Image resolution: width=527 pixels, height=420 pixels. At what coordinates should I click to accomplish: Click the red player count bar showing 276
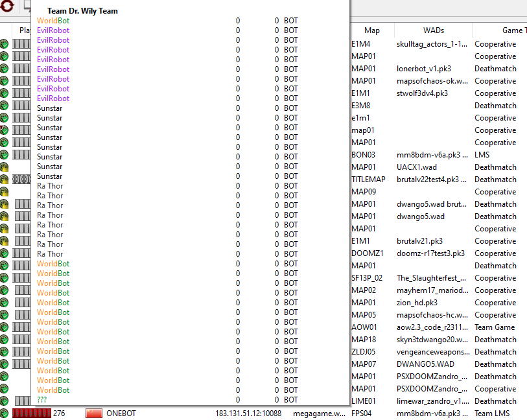click(32, 414)
